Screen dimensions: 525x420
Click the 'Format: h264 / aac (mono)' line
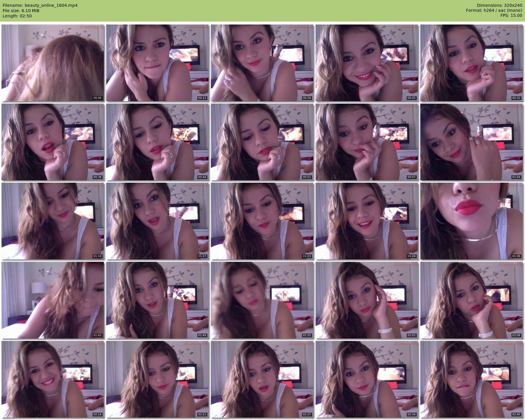point(494,10)
